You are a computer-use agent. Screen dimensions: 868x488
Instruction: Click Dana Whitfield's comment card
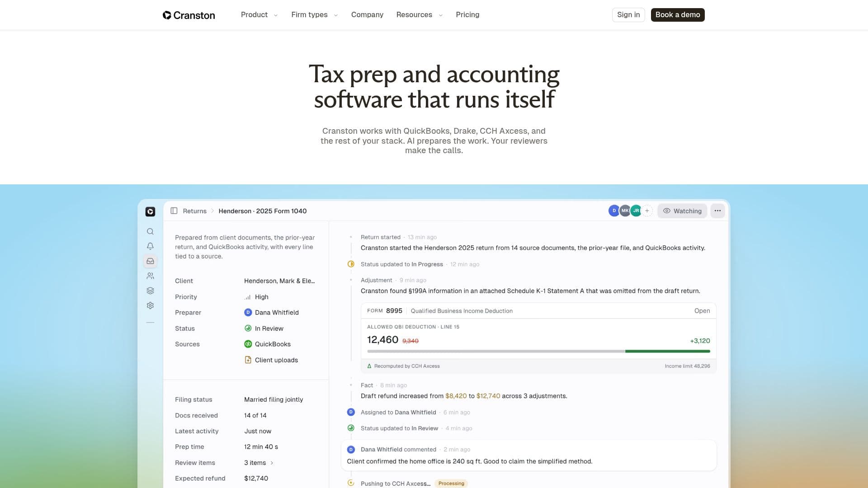coord(529,455)
